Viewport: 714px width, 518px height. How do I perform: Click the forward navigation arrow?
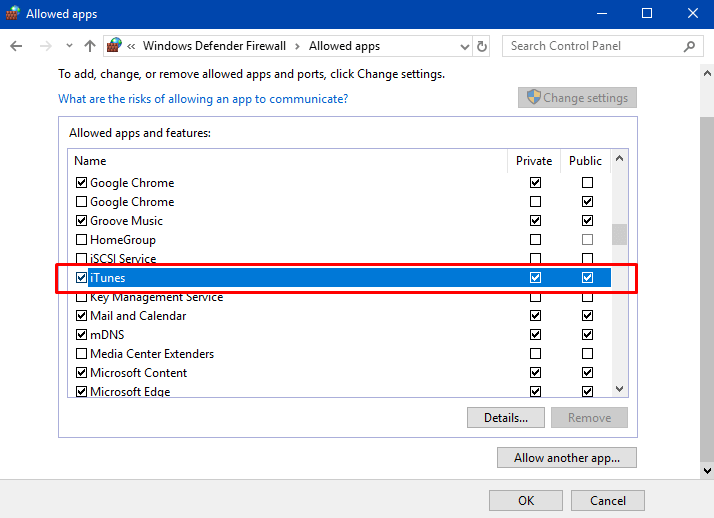coord(46,46)
